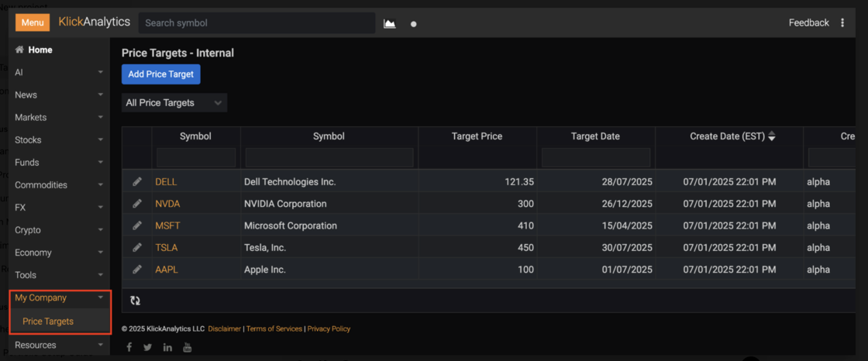Expand the Crypto sidebar section

point(59,230)
